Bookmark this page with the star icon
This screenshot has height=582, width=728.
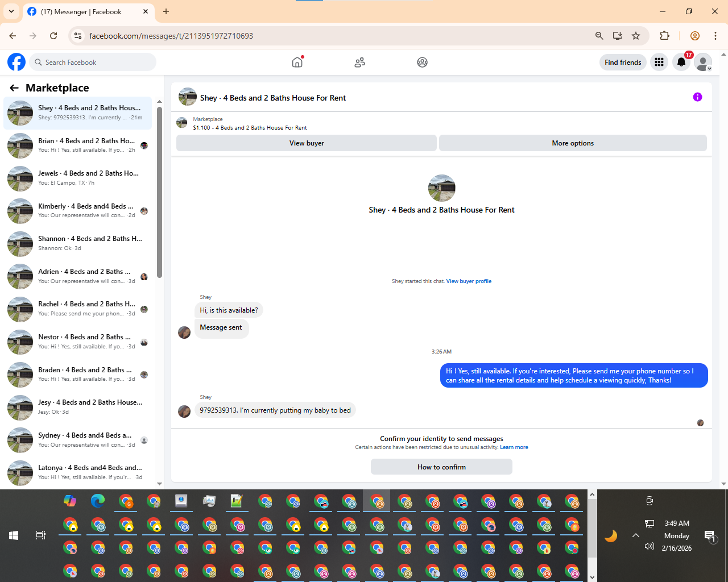click(x=636, y=36)
